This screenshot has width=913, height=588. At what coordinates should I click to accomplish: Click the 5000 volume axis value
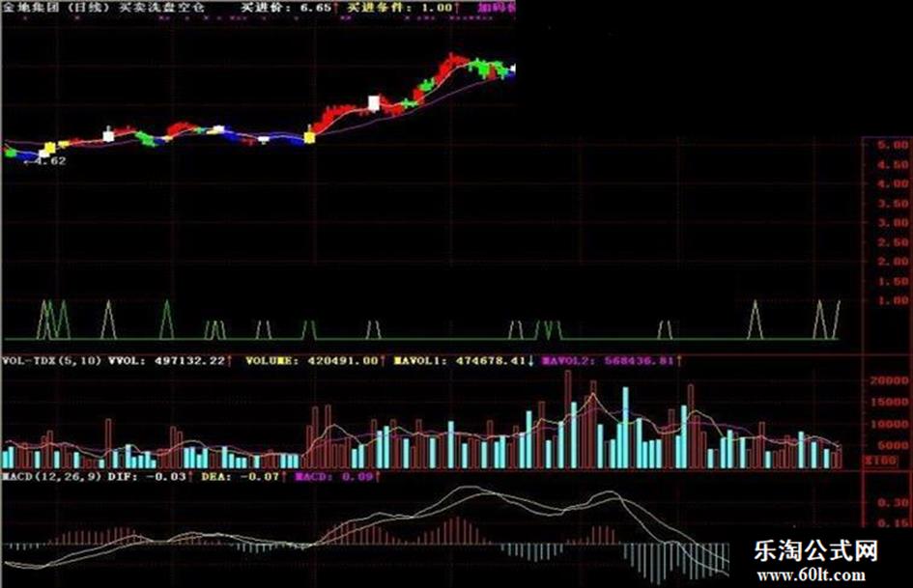[892, 445]
